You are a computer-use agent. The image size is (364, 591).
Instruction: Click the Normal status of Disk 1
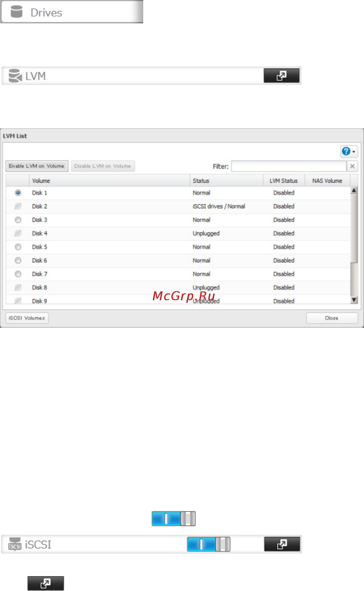(201, 193)
